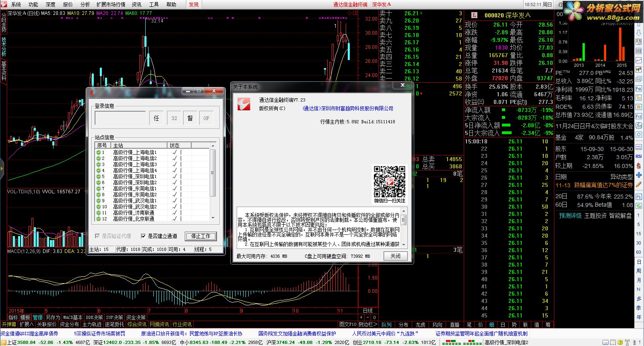
Task: Click the license text scrollbar down arrow
Action: pyautogui.click(x=404, y=244)
